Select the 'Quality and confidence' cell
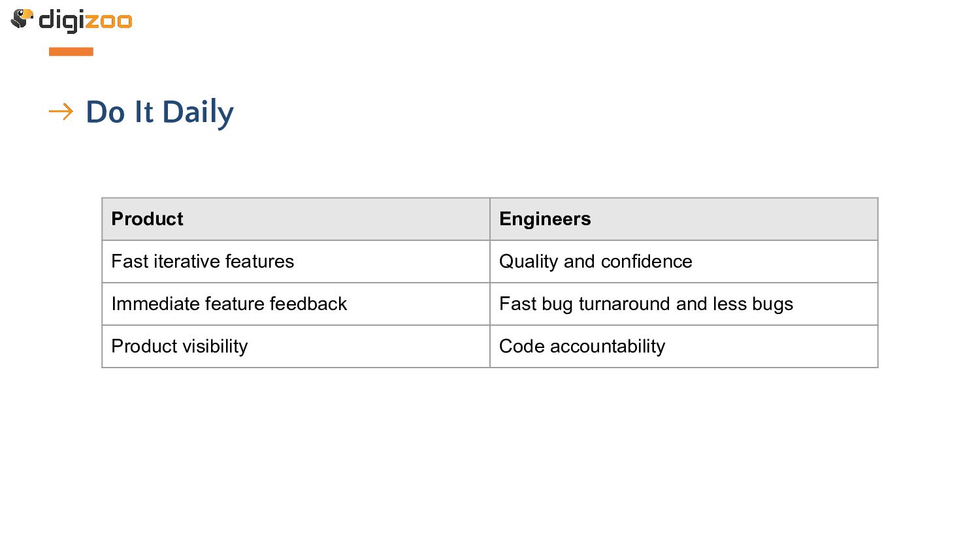 click(683, 261)
